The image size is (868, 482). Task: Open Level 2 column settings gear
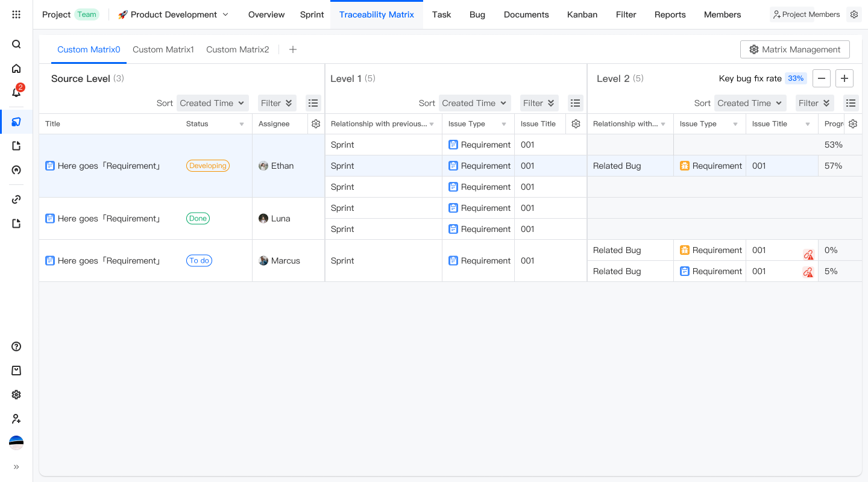pyautogui.click(x=852, y=124)
